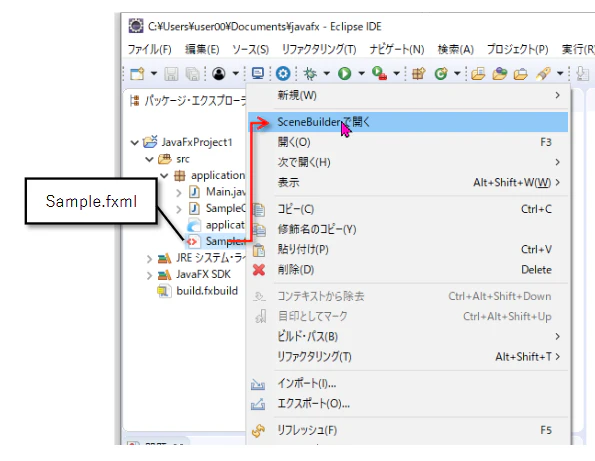The image size is (595, 461).
Task: Click the Open Type folder toolbar icon
Action: 478,73
